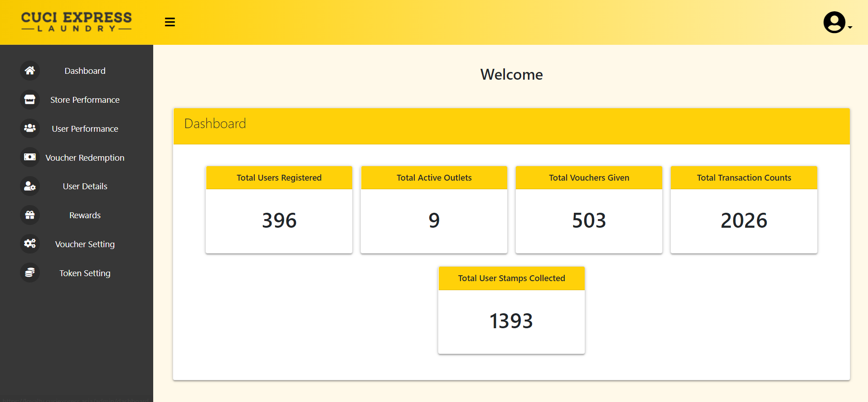Click the outlets count 9
The width and height of the screenshot is (868, 402).
[434, 220]
